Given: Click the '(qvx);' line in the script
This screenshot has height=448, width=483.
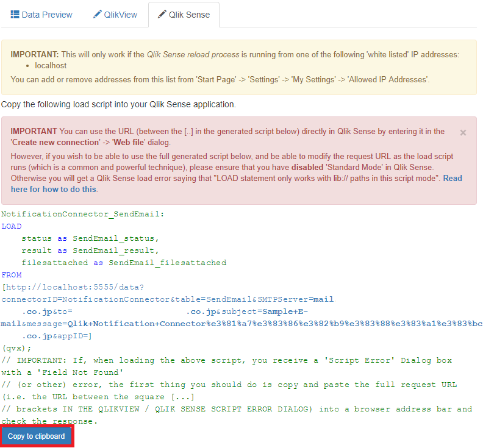Looking at the screenshot, I should [16, 348].
